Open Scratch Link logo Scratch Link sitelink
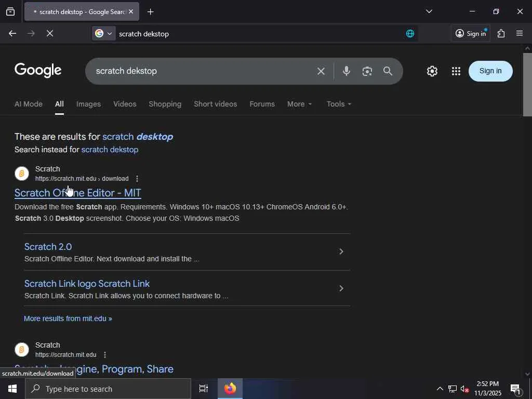The height and width of the screenshot is (399, 532). click(x=87, y=284)
